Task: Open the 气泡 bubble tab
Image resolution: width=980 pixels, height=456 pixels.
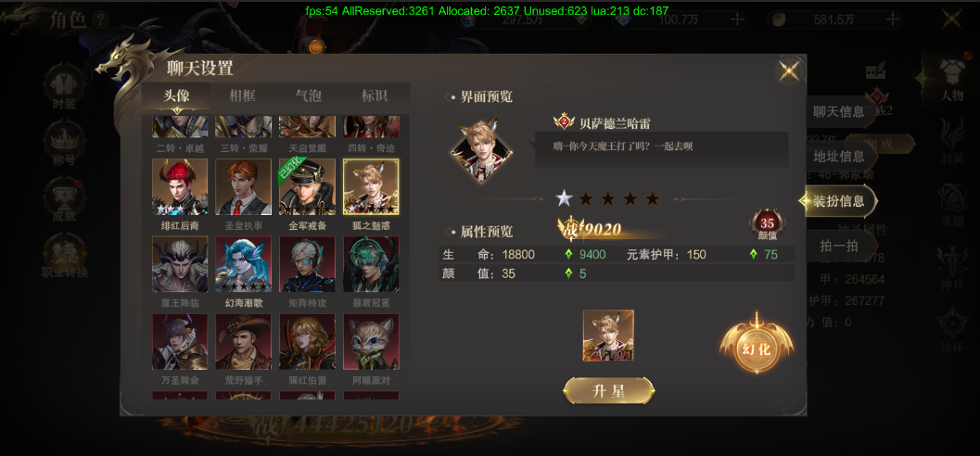Action: tap(308, 96)
